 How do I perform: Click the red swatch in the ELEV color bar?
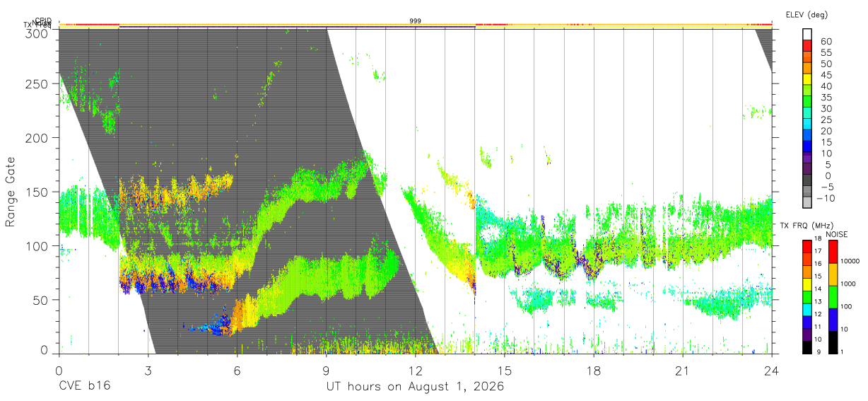click(807, 45)
